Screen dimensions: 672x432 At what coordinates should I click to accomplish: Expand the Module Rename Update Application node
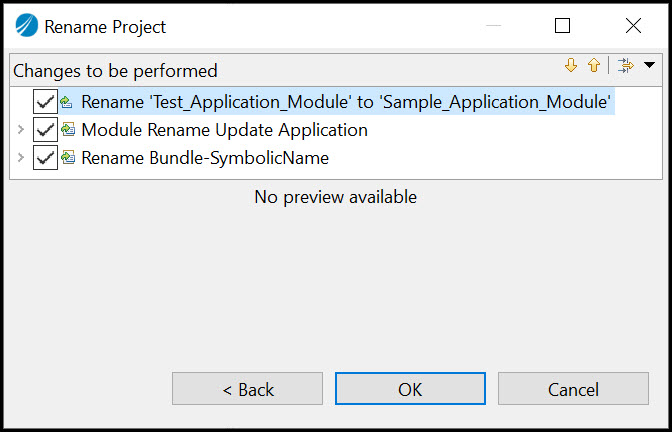pos(20,130)
